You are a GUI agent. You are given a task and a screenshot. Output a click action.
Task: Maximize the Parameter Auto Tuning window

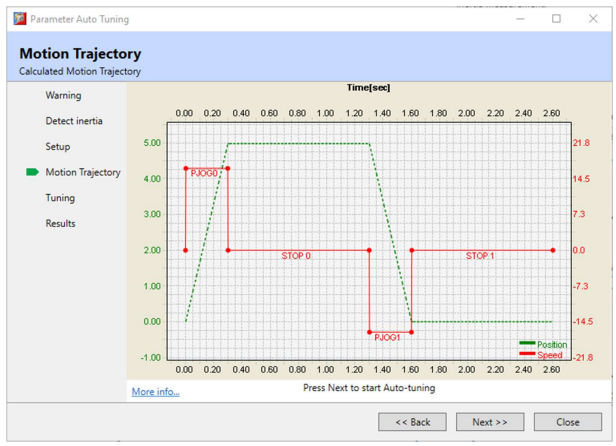(556, 19)
